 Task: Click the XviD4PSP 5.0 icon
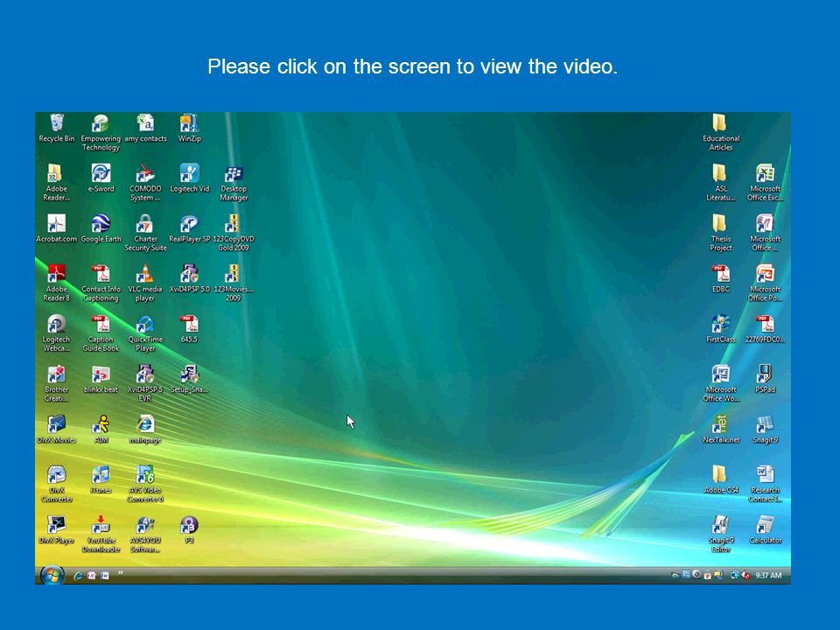(x=190, y=278)
